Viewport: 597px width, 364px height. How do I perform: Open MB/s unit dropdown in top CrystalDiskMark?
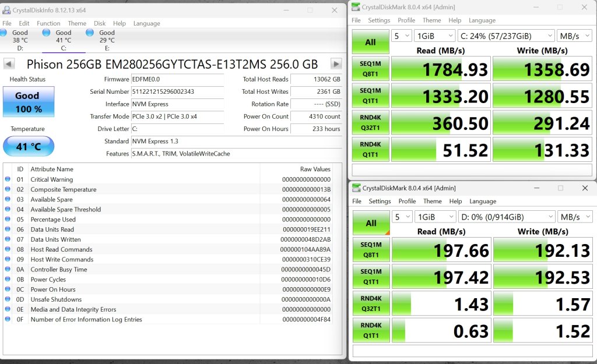(574, 36)
